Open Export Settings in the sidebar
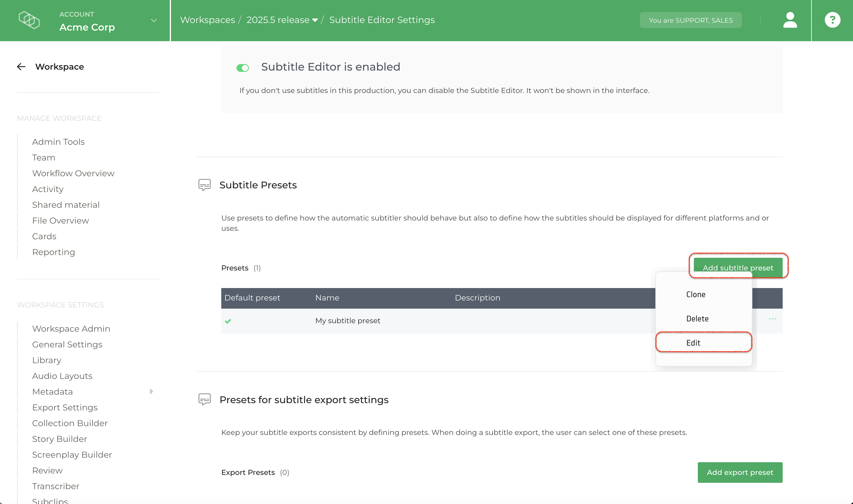853x504 pixels. [x=65, y=407]
